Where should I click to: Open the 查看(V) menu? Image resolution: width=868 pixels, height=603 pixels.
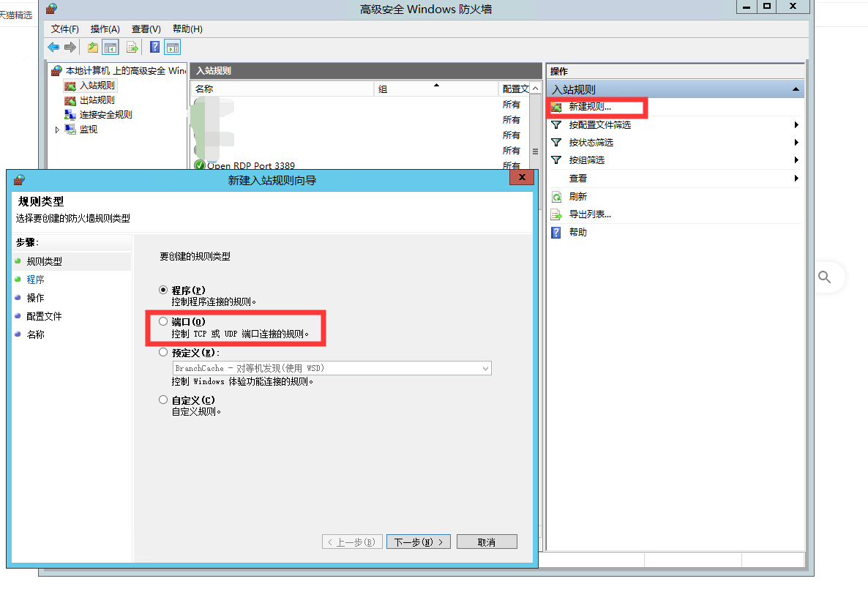(146, 29)
